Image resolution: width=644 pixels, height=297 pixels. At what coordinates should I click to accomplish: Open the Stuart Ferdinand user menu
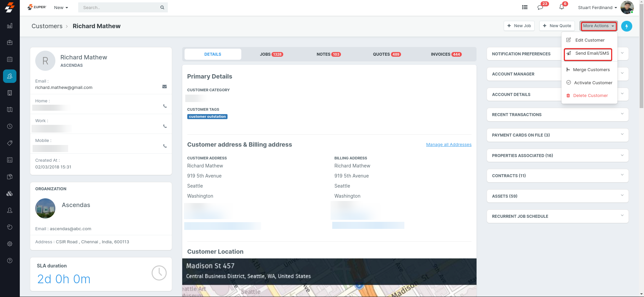click(597, 8)
